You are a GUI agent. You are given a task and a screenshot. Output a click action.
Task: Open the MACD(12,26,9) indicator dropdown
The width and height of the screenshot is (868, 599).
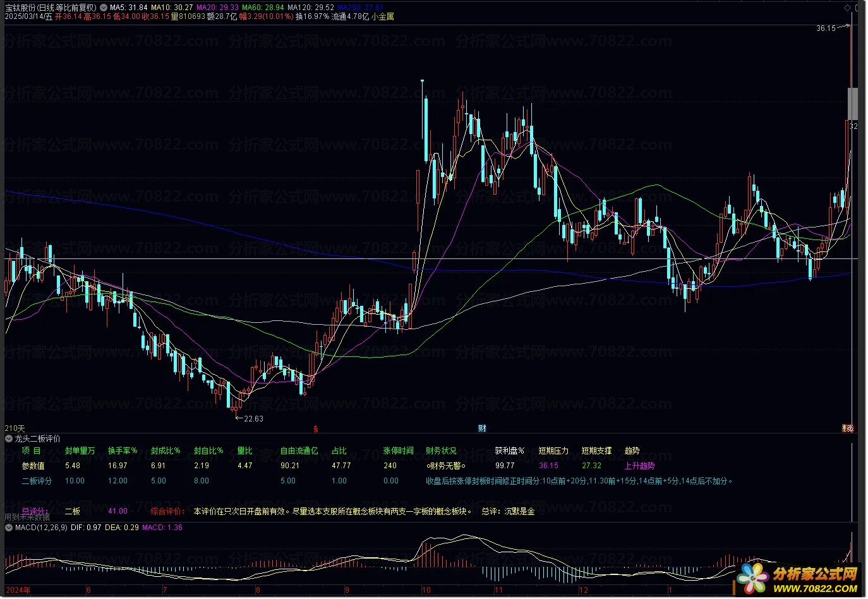9,528
